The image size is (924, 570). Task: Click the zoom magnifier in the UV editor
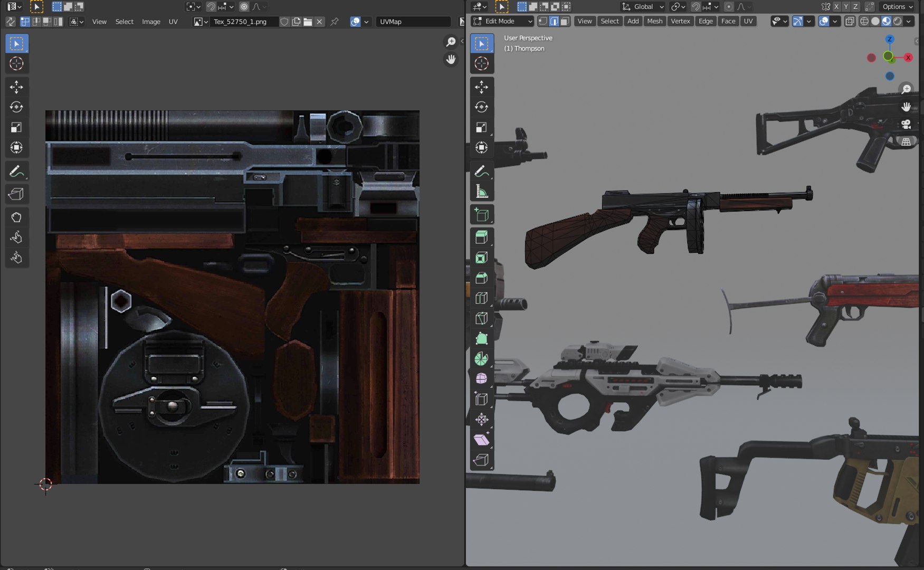[x=451, y=42]
